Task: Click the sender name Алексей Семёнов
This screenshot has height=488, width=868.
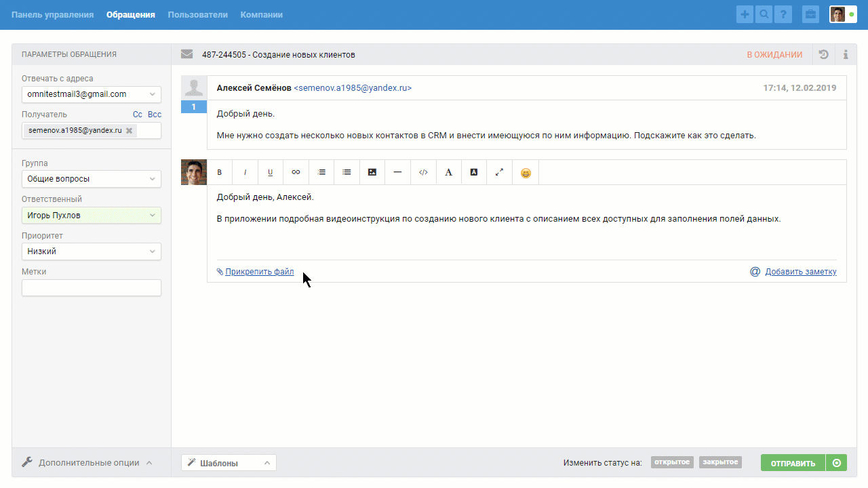Action: click(254, 88)
